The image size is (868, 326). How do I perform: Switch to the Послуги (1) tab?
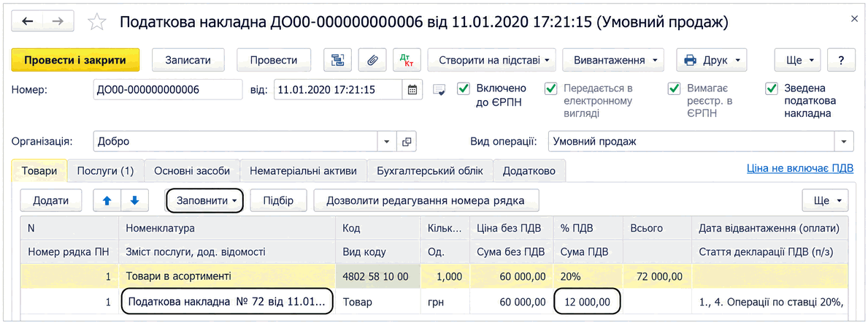coord(106,171)
